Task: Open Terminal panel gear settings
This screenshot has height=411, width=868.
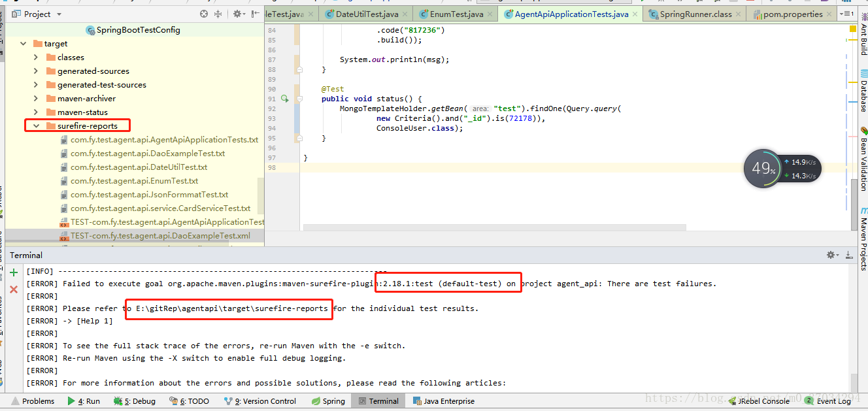Action: click(833, 255)
